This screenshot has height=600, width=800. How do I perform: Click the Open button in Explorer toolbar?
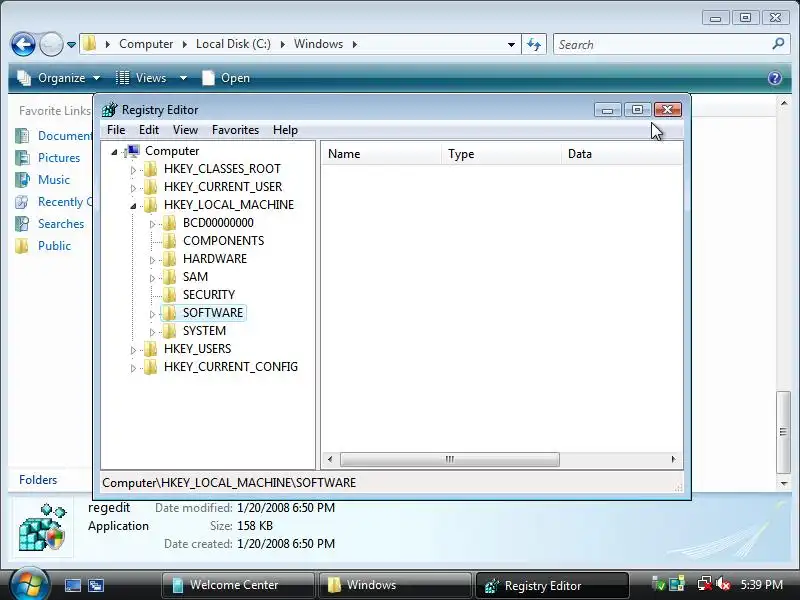point(226,78)
